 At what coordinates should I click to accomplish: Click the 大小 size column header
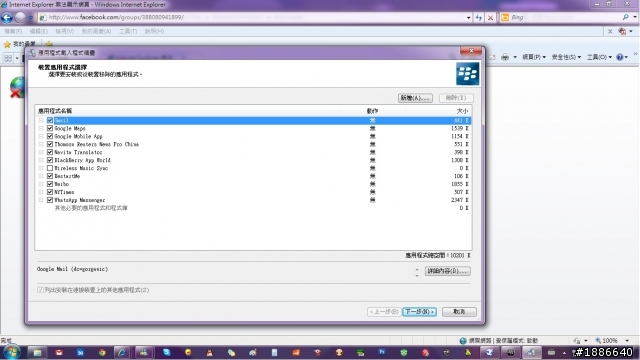[462, 111]
